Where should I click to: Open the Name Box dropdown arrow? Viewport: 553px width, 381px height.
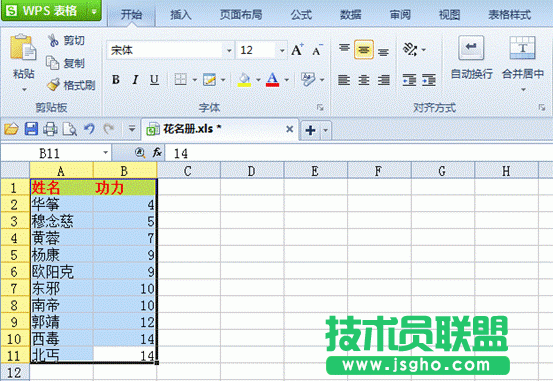click(105, 153)
